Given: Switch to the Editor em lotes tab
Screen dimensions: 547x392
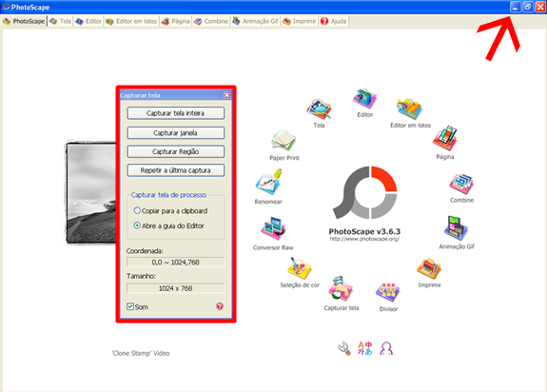Looking at the screenshot, I should (131, 21).
